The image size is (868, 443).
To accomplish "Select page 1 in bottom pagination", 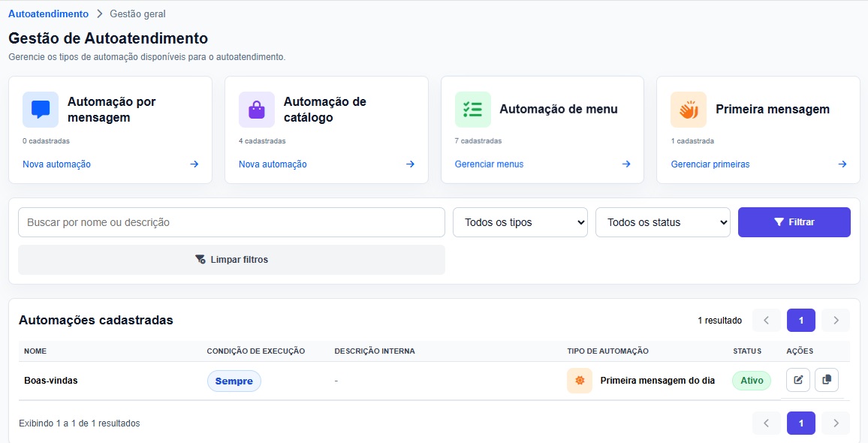I will 801,423.
